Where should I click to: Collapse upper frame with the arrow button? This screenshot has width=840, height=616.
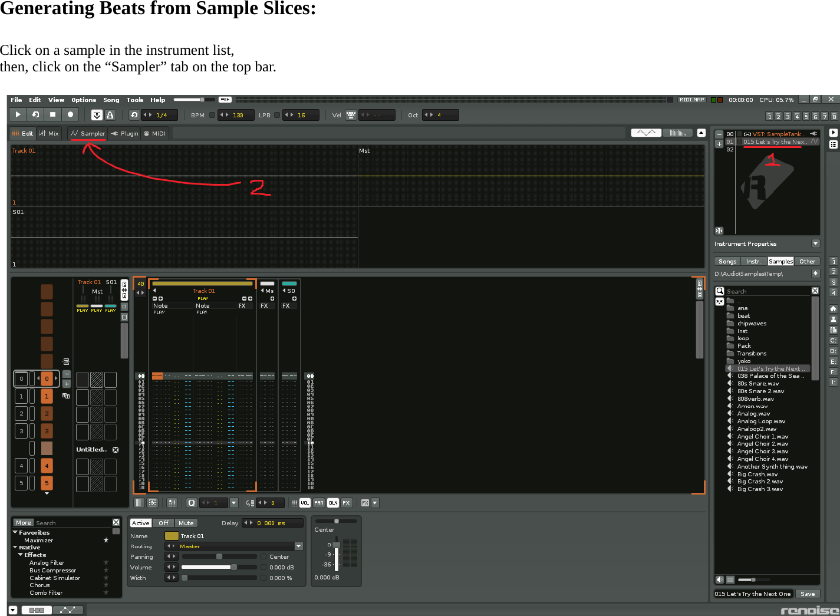[701, 133]
